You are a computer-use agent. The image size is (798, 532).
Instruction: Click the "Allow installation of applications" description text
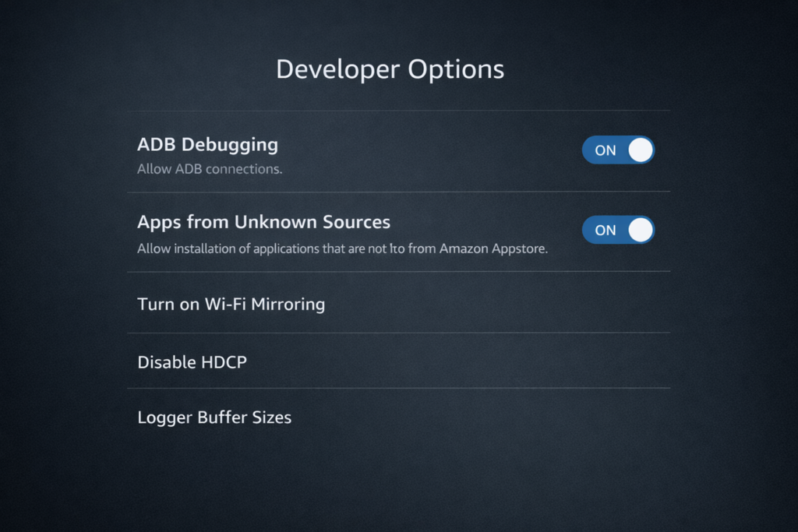[x=343, y=249]
